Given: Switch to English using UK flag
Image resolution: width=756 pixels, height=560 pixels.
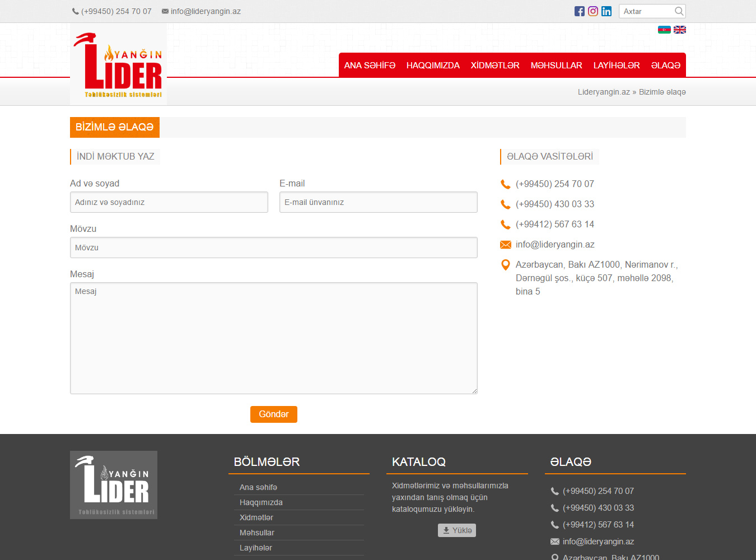Looking at the screenshot, I should [x=680, y=30].
